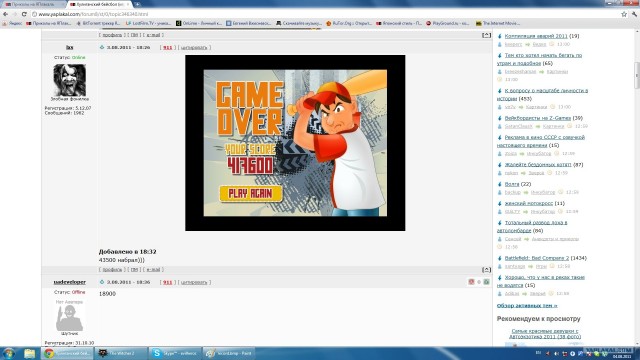Open Windows Explorer from taskbar

pos(29,353)
